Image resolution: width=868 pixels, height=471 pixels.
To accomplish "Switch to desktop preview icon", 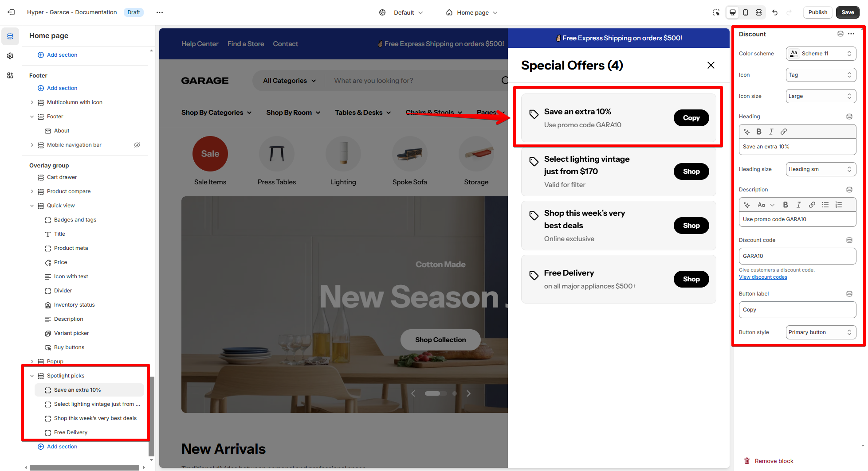I will tap(733, 12).
